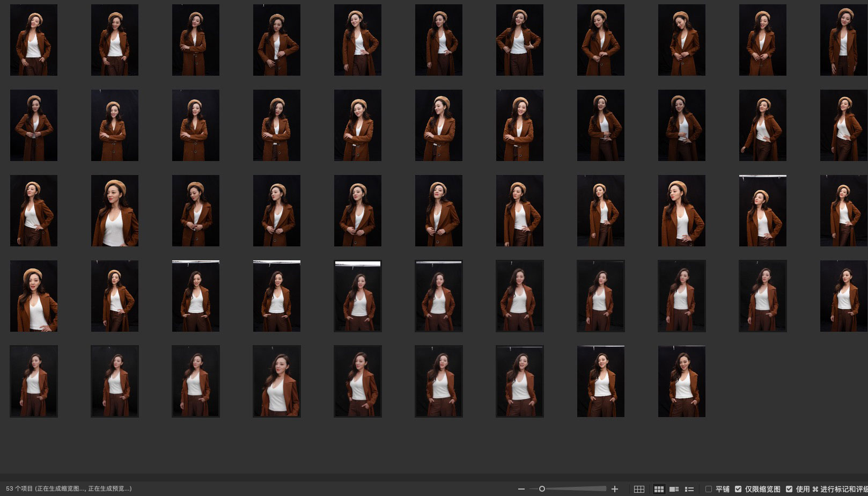Viewport: 868px width, 496px height.
Task: Switch to the list view icon
Action: (x=689, y=489)
